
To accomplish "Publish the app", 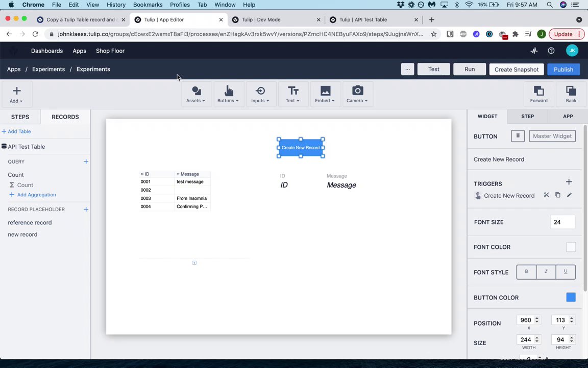I will coord(563,69).
